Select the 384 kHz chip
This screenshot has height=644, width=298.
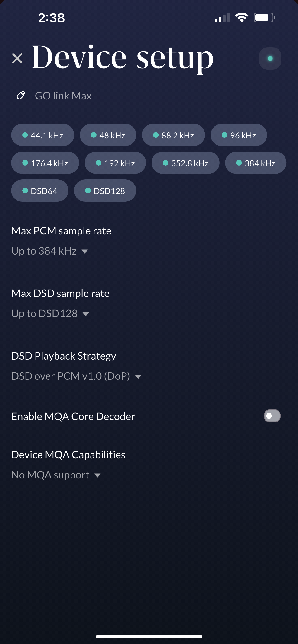coord(256,163)
